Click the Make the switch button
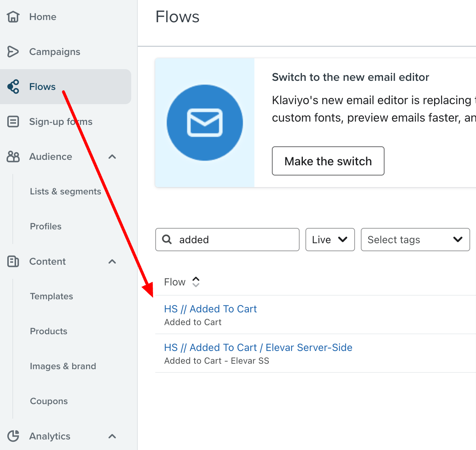This screenshot has height=450, width=476. 328,161
